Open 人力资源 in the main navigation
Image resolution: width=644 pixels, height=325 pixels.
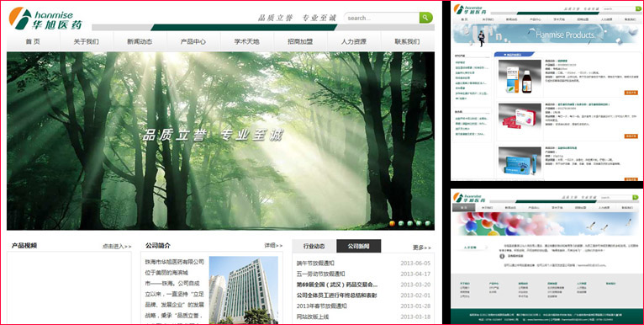pos(354,41)
